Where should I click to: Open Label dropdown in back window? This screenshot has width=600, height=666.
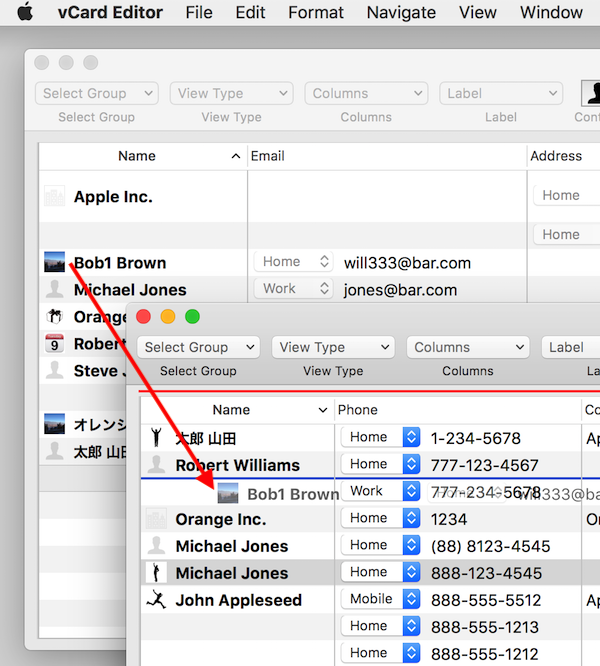point(501,93)
